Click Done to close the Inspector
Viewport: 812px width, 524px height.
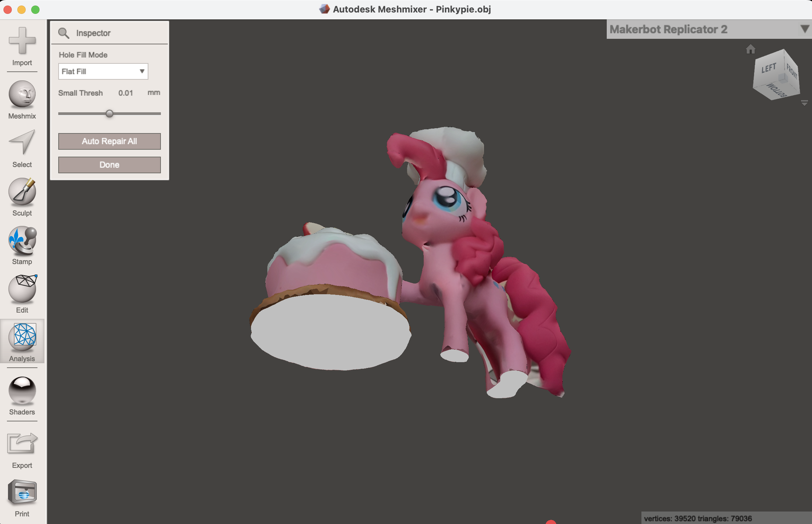tap(109, 165)
